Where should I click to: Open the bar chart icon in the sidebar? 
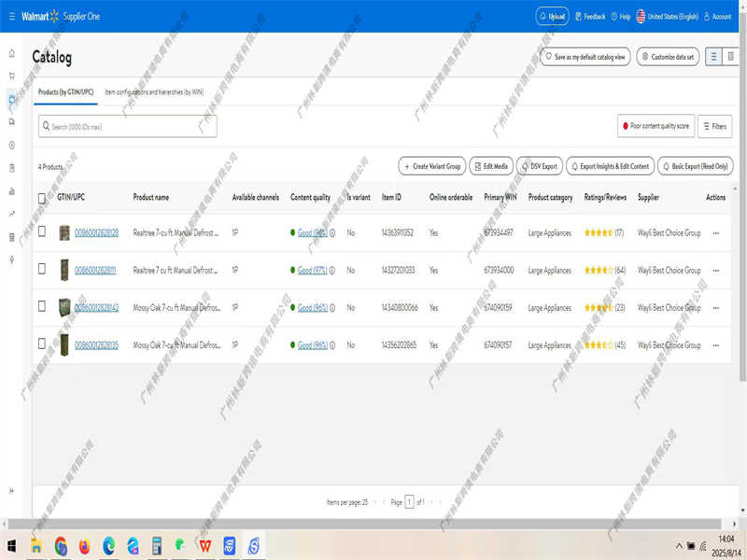12,191
